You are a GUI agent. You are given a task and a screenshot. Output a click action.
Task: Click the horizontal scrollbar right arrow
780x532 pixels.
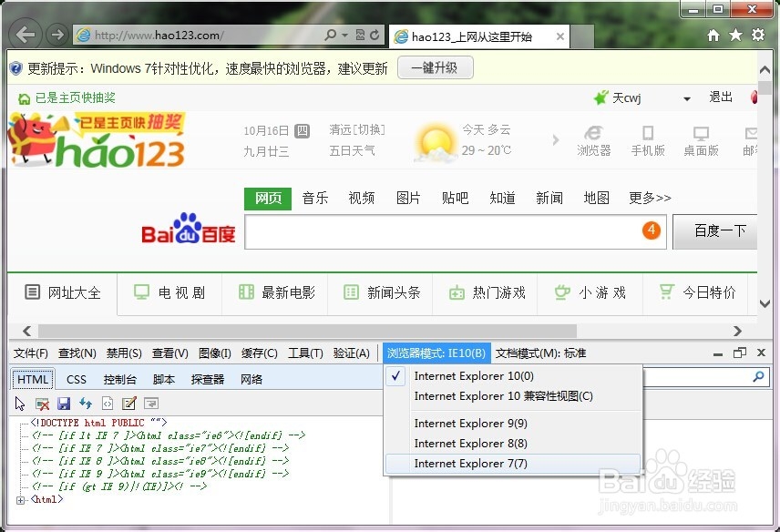tap(737, 331)
